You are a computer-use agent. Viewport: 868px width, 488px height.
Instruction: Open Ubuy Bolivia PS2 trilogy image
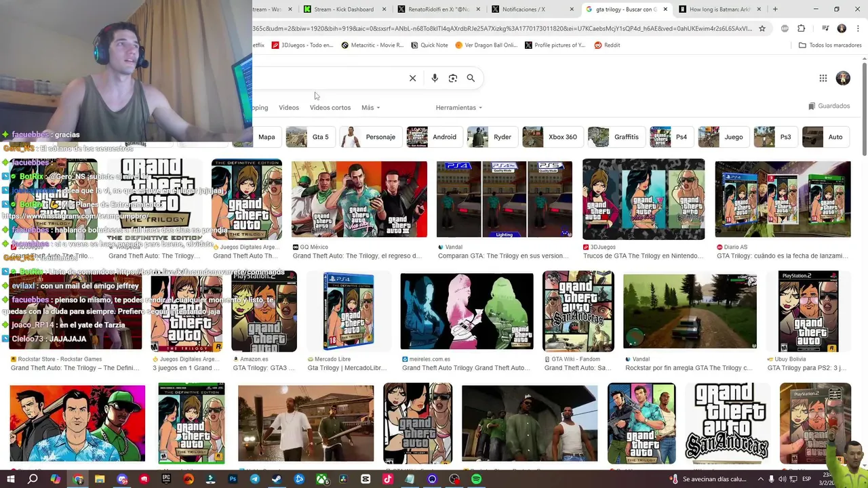tap(808, 311)
